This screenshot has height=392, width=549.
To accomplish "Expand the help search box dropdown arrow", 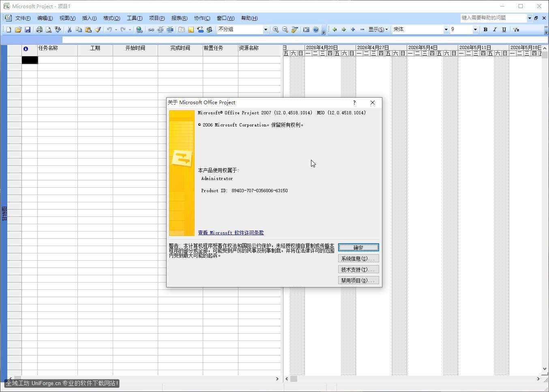I will coord(530,18).
